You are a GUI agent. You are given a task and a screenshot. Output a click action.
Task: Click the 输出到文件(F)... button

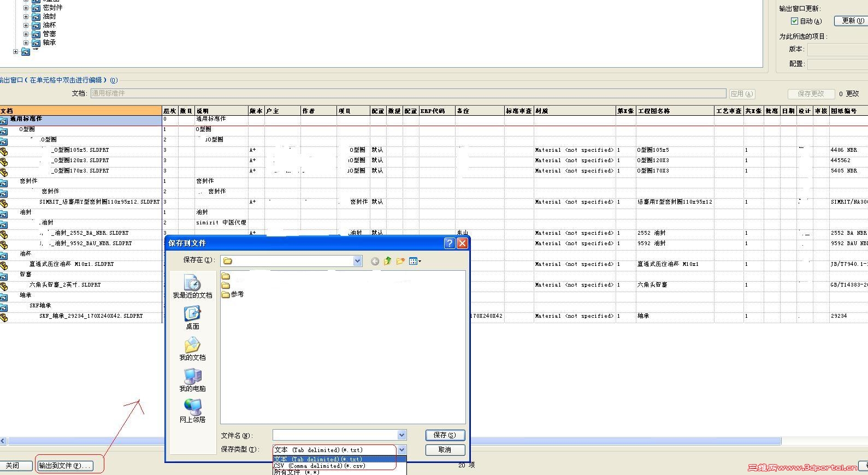[64, 466]
